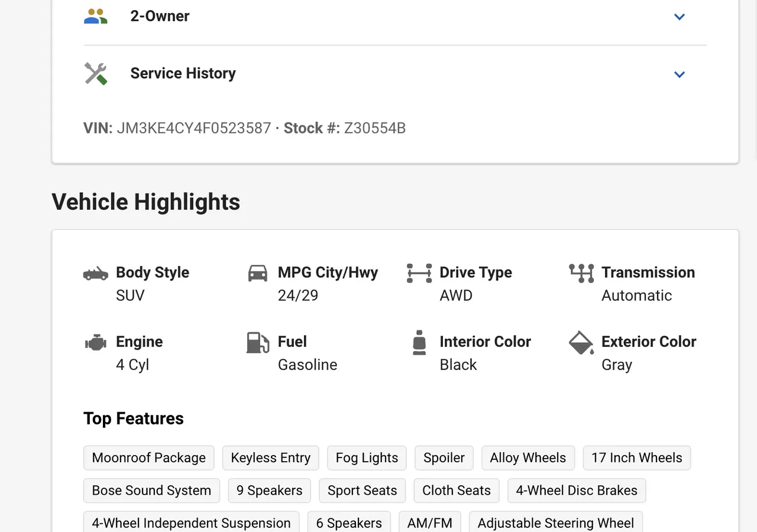Image resolution: width=757 pixels, height=532 pixels.
Task: Expand the 2-Owner section chevron
Action: coord(680,17)
